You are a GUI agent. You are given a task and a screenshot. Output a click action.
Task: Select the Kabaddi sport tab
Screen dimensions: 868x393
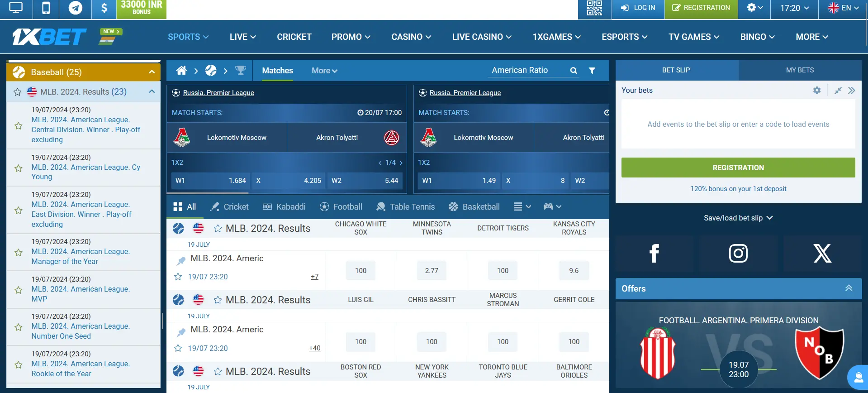click(284, 206)
